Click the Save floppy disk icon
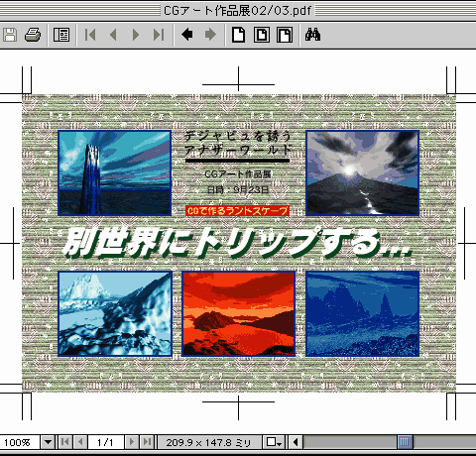 (10, 35)
